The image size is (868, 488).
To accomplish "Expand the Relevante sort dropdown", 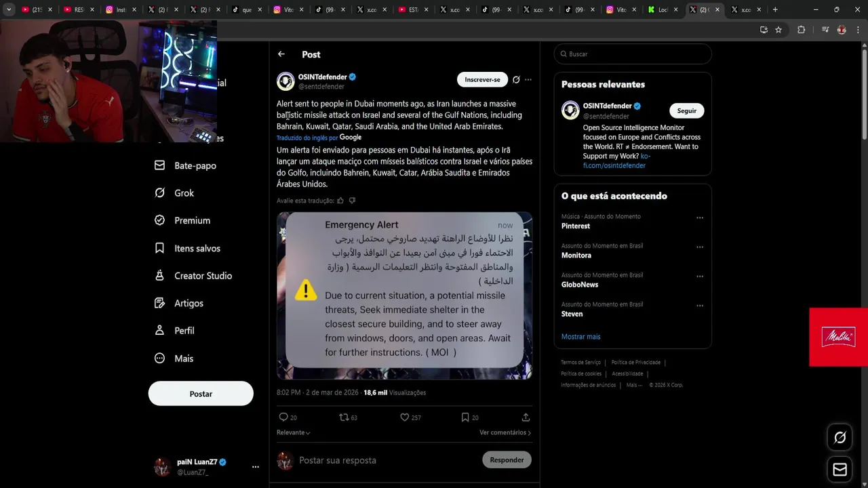I will tap(294, 432).
